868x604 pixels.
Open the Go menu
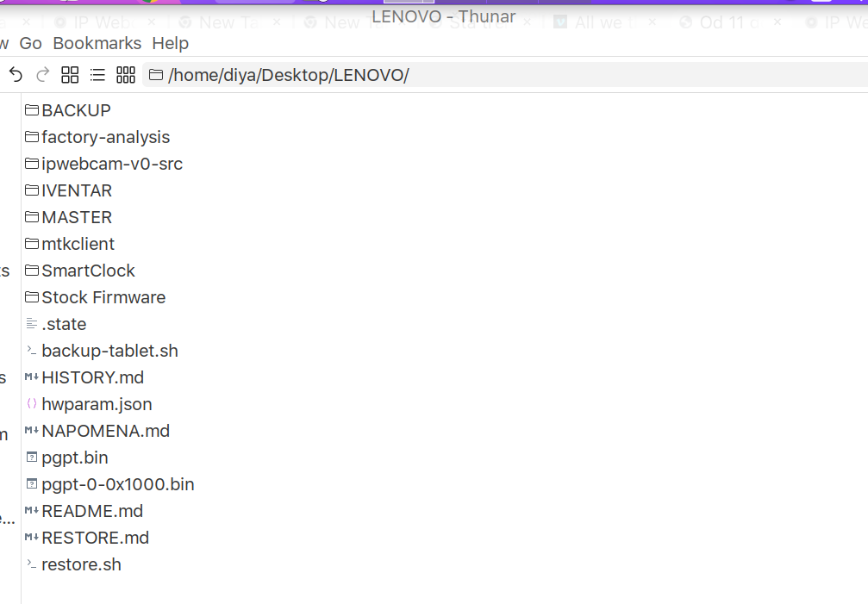(30, 43)
